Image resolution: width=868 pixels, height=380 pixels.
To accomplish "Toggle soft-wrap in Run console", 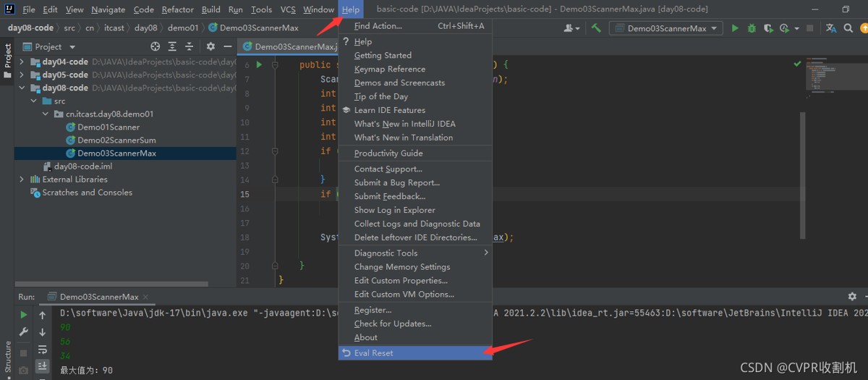I will coord(43,349).
